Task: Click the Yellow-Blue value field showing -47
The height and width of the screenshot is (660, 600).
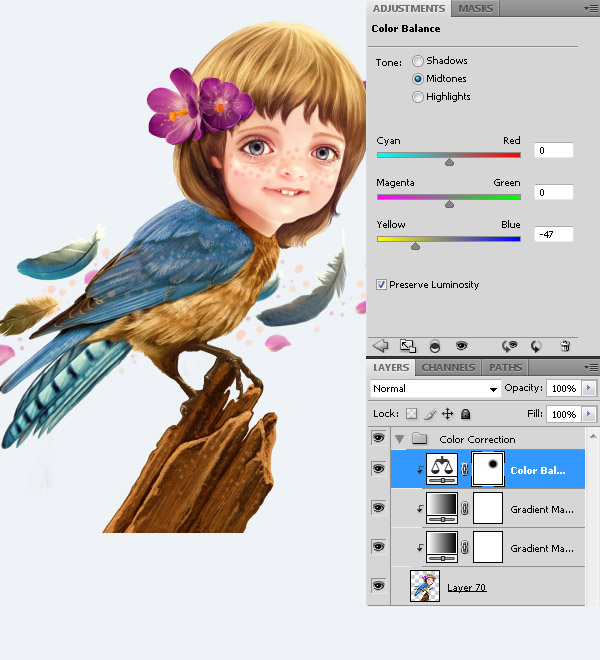Action: tap(554, 234)
